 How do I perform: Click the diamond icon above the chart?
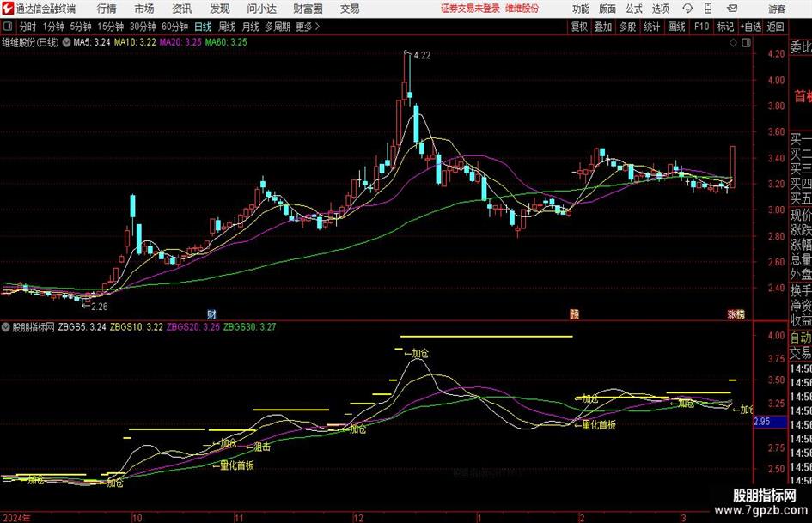733,43
